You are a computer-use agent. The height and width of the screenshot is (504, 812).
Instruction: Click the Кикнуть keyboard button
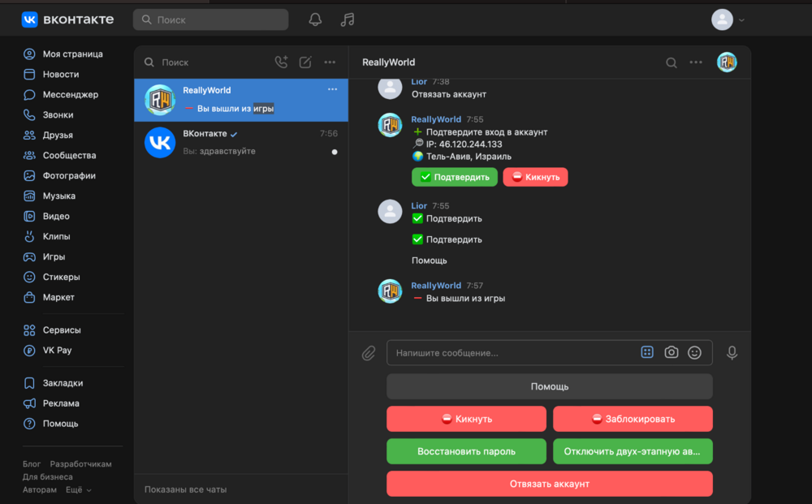tap(466, 419)
